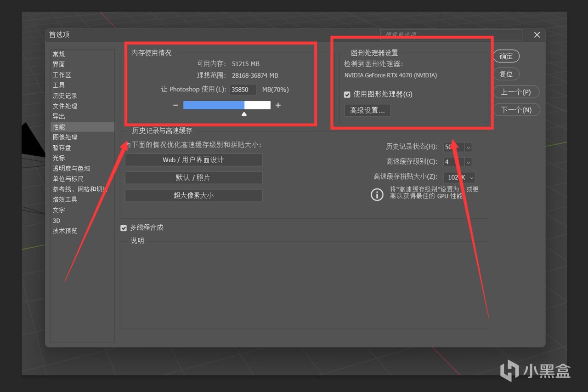This screenshot has height=392, width=588.
Task: Choose the 默认 / 照片 cache preset
Action: 193,177
